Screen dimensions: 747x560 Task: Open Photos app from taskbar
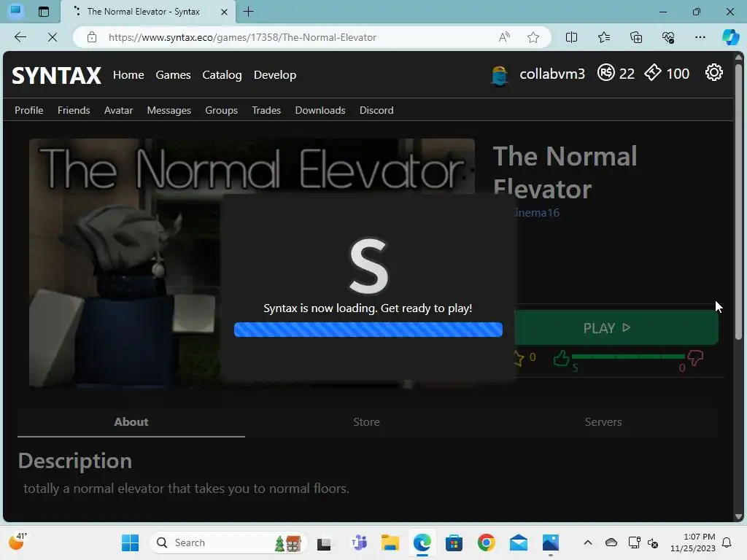550,542
